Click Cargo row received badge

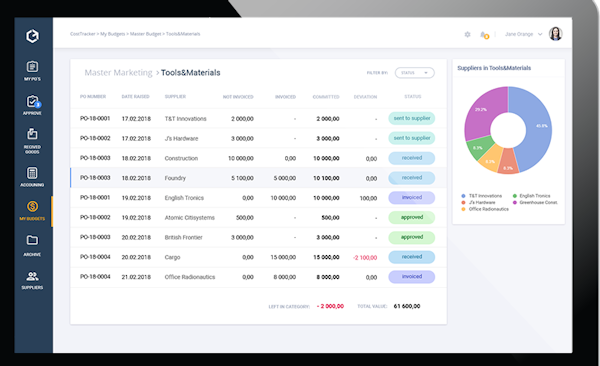[412, 257]
